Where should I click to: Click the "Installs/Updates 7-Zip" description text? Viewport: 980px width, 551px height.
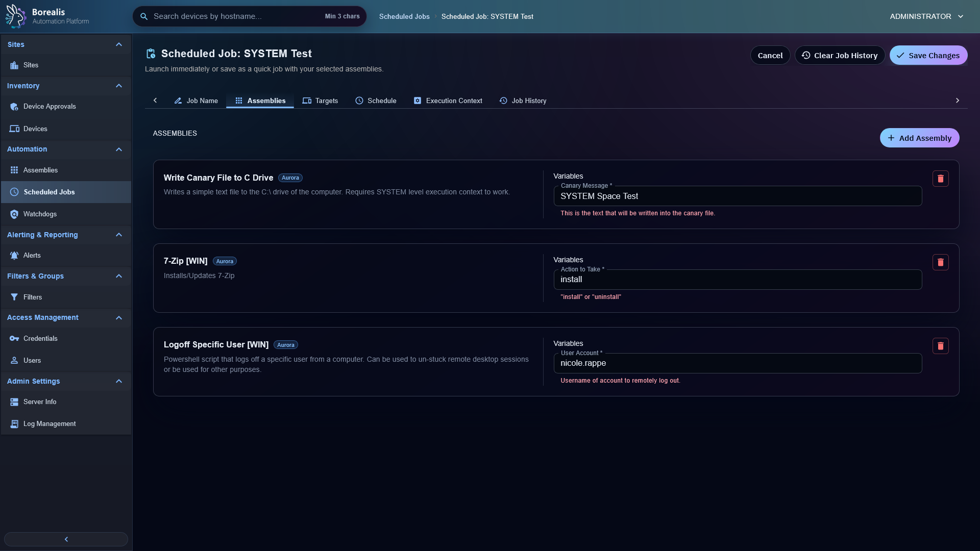point(199,275)
